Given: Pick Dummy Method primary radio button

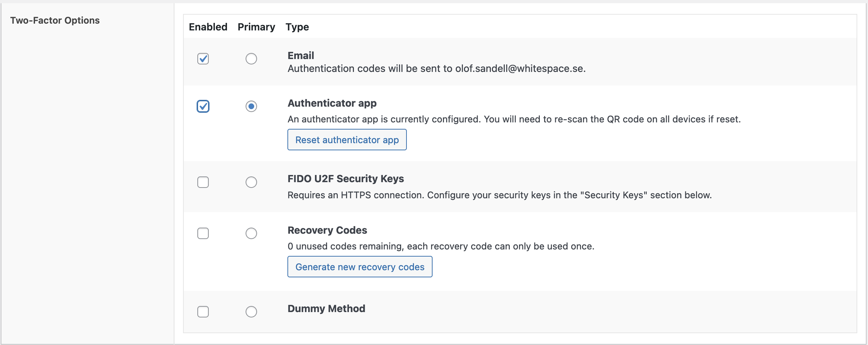Looking at the screenshot, I should tap(251, 312).
